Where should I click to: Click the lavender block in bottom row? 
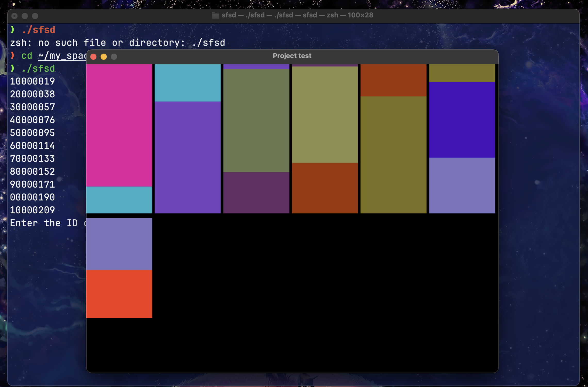(x=119, y=244)
